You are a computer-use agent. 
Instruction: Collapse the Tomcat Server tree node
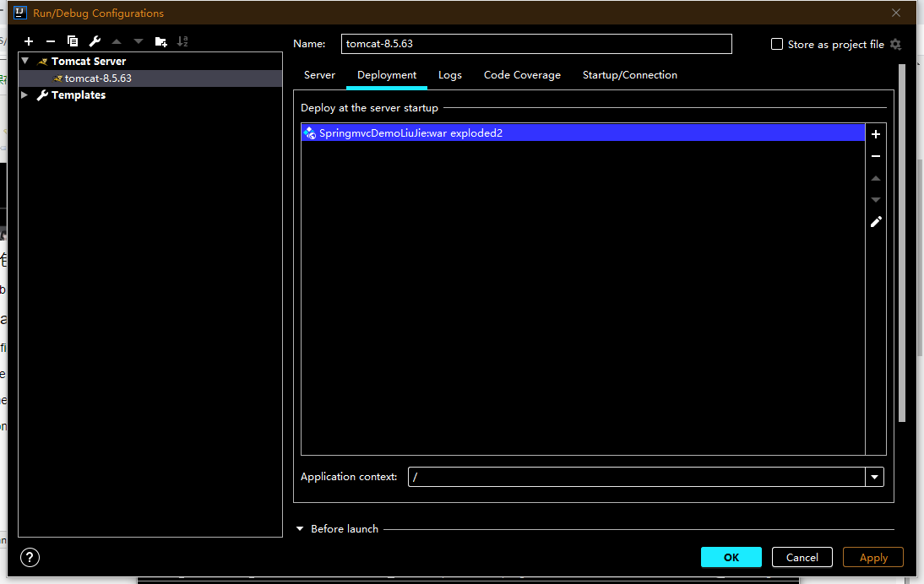click(x=25, y=61)
